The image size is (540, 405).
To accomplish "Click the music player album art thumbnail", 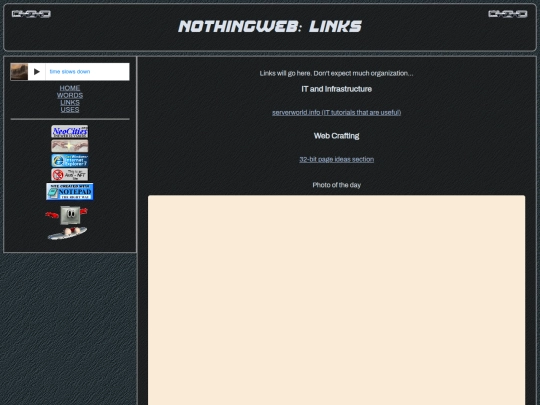I will 19,72.
